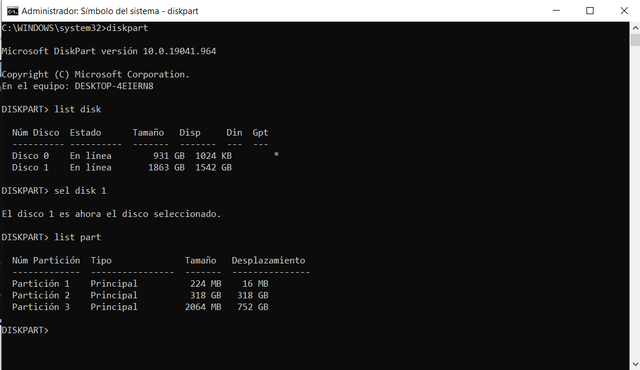The image size is (640, 370).
Task: Click the '224 MB' partition size
Action: click(x=206, y=284)
